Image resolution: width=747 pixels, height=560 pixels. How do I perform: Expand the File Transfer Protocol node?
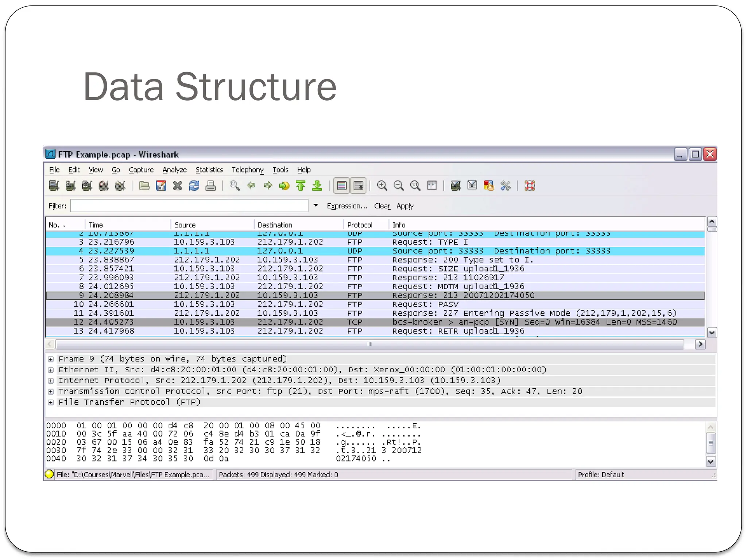pyautogui.click(x=51, y=402)
